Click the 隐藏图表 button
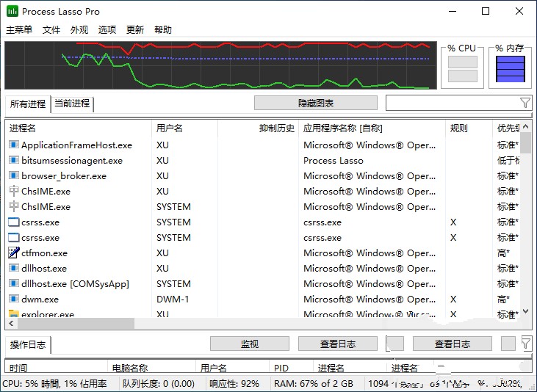537x392 pixels. 316,103
